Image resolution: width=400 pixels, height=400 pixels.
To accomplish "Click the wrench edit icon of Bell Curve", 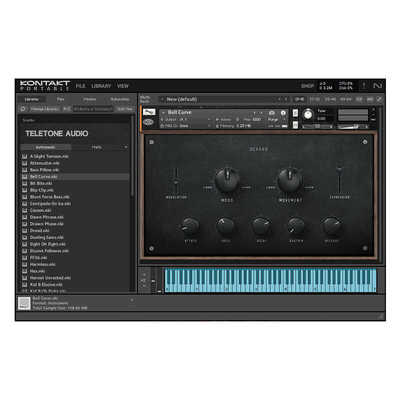I will tap(149, 112).
